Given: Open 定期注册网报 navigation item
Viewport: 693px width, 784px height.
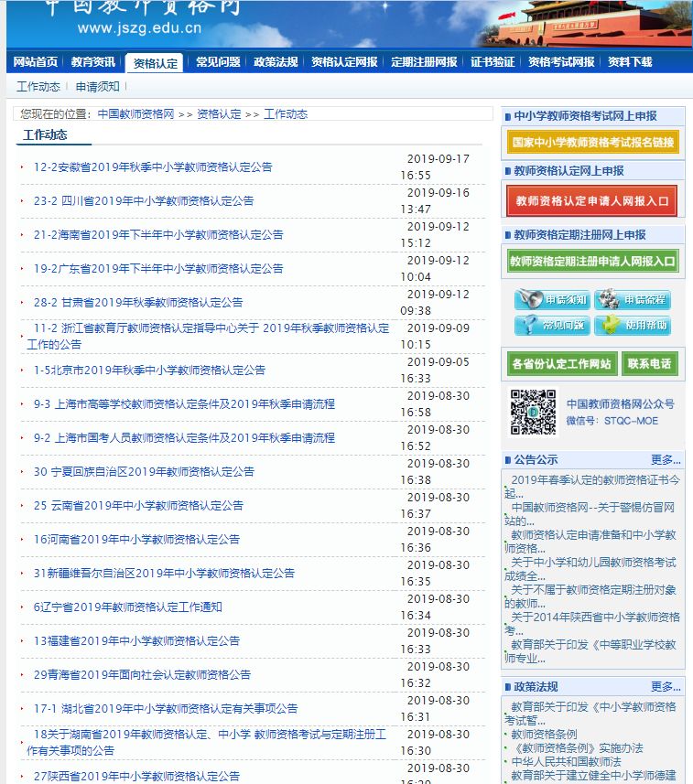Looking at the screenshot, I should pos(424,62).
